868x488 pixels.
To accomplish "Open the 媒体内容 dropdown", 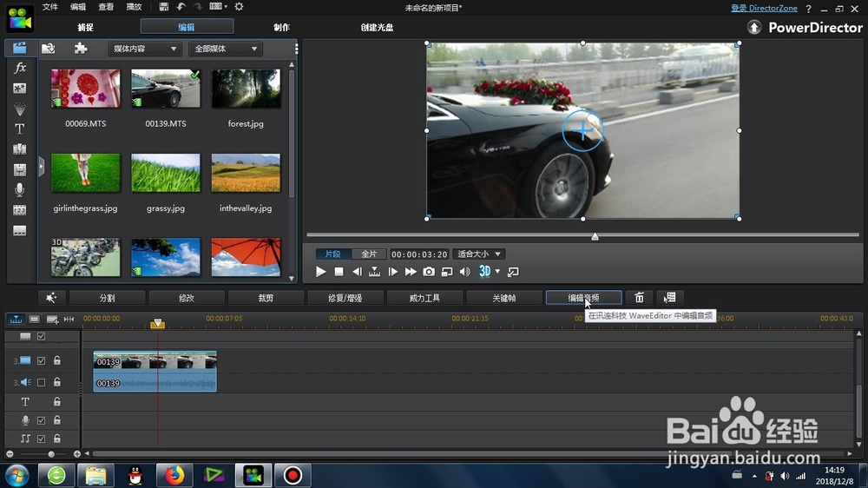I will click(144, 49).
